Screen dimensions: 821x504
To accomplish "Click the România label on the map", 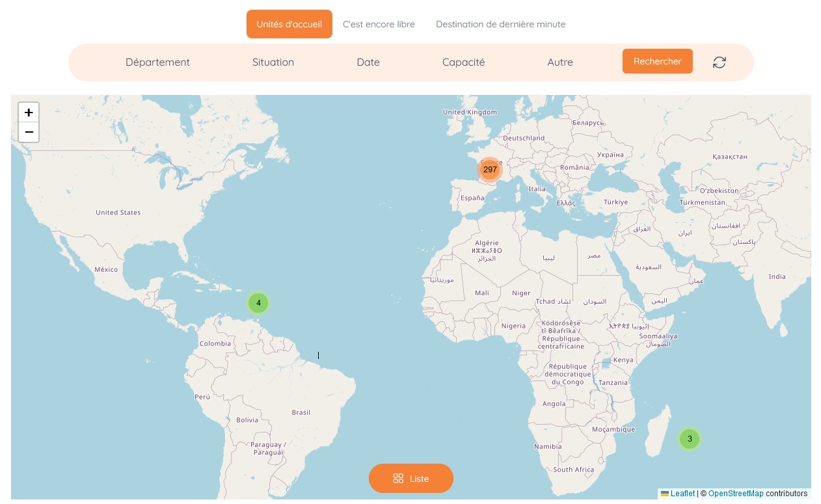I will pos(574,167).
